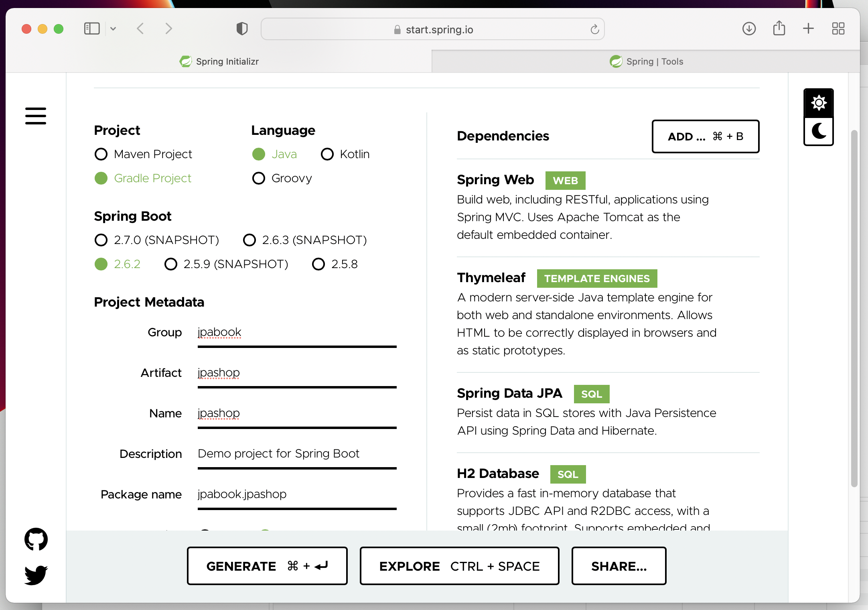Select Spring Boot 2.6.3 (SNAPSHOT)
The width and height of the screenshot is (868, 610).
pos(305,240)
